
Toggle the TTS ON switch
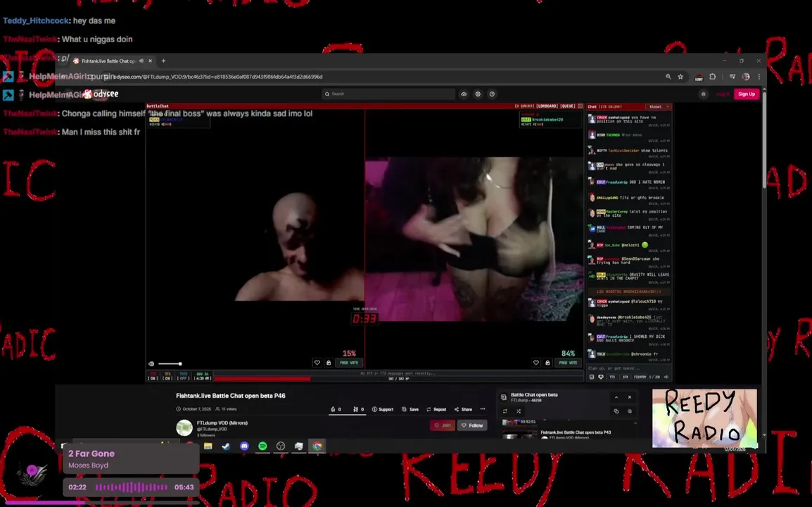click(153, 376)
